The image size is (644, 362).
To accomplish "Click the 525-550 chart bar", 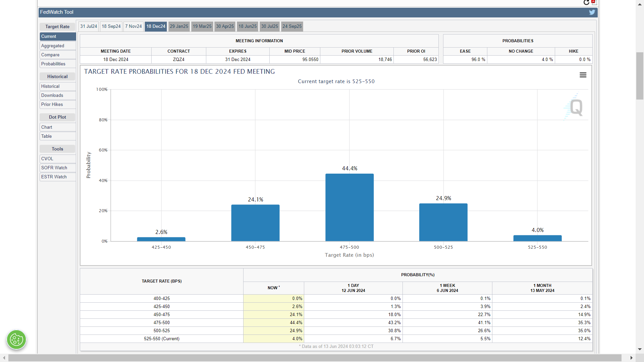I will (x=538, y=238).
